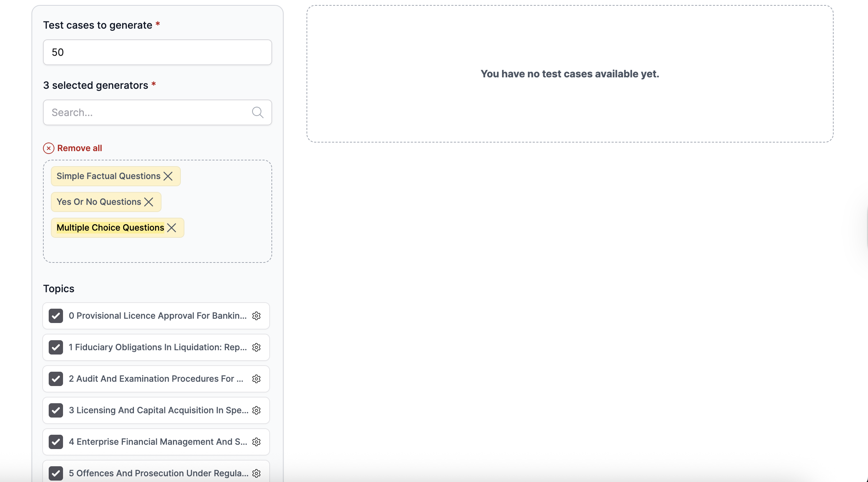Uncheck the Enterprise Financial Management topic

(x=56, y=442)
